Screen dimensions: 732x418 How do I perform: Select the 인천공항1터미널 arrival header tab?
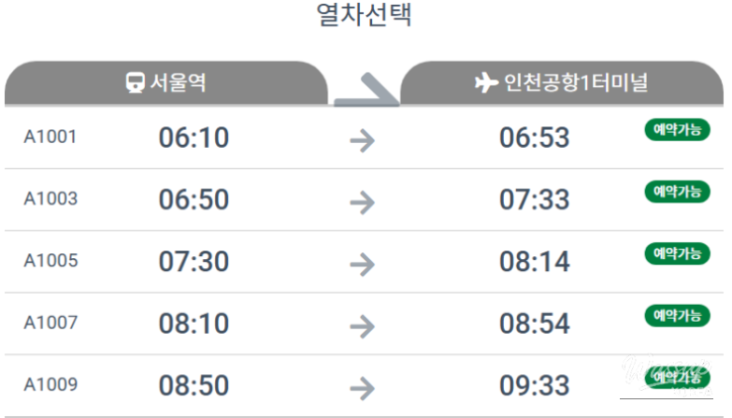(562, 83)
